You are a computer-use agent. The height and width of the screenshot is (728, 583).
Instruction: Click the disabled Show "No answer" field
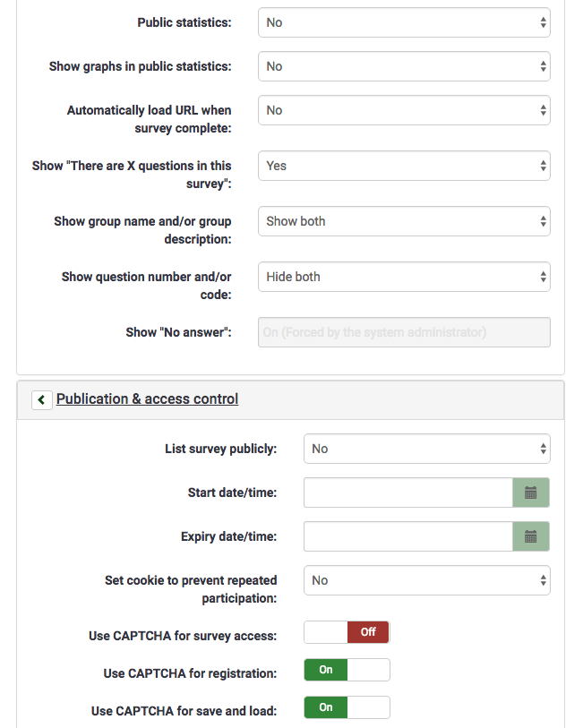[x=404, y=332]
